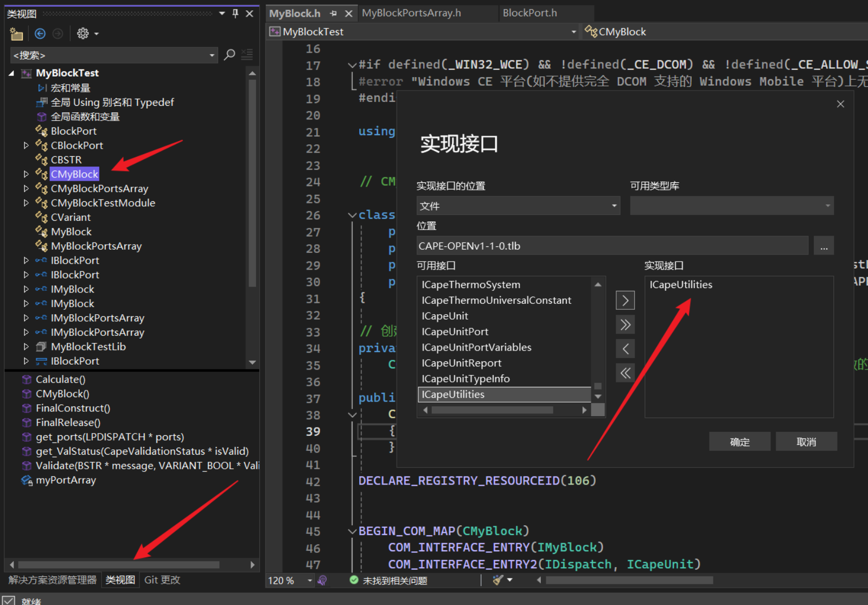Expand the CMyBlock class node
This screenshot has height=605, width=868.
pos(26,174)
